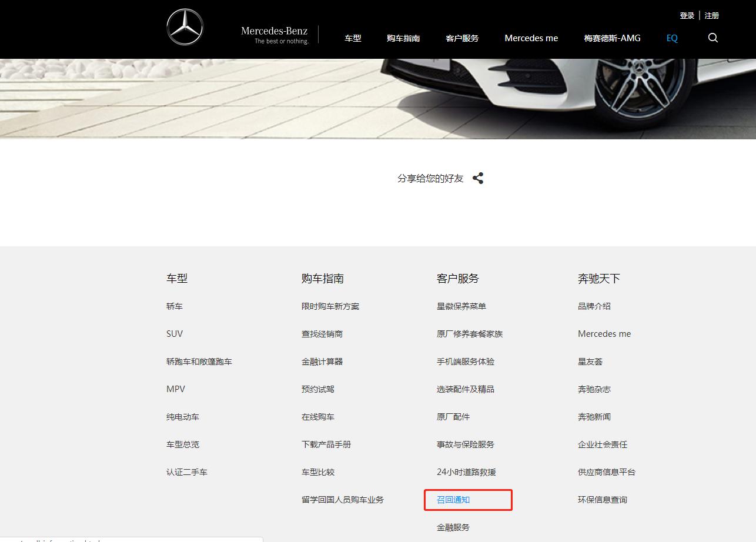
Task: Click the 登录 login link
Action: pyautogui.click(x=687, y=16)
